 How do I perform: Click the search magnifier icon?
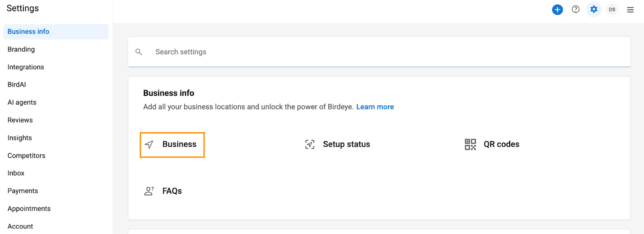139,52
